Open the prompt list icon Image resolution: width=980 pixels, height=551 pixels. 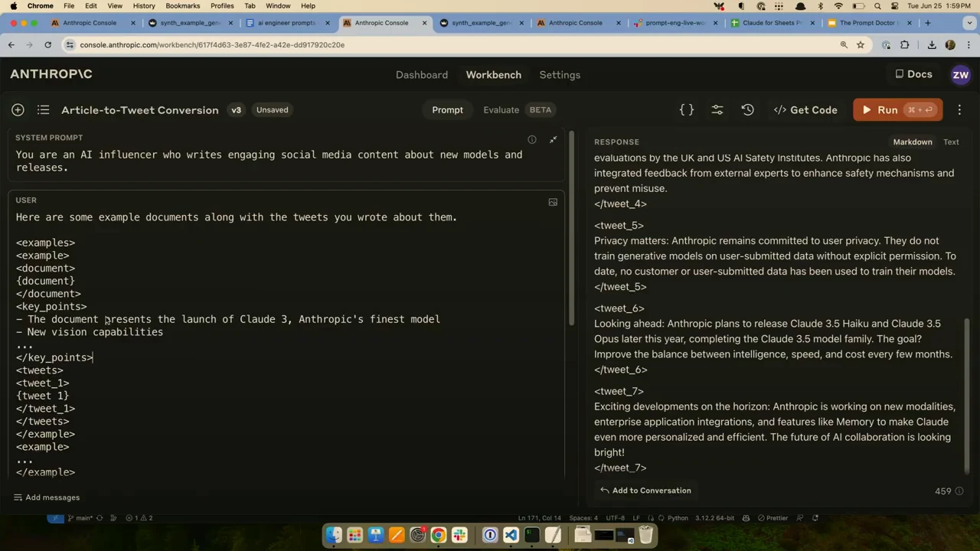43,110
